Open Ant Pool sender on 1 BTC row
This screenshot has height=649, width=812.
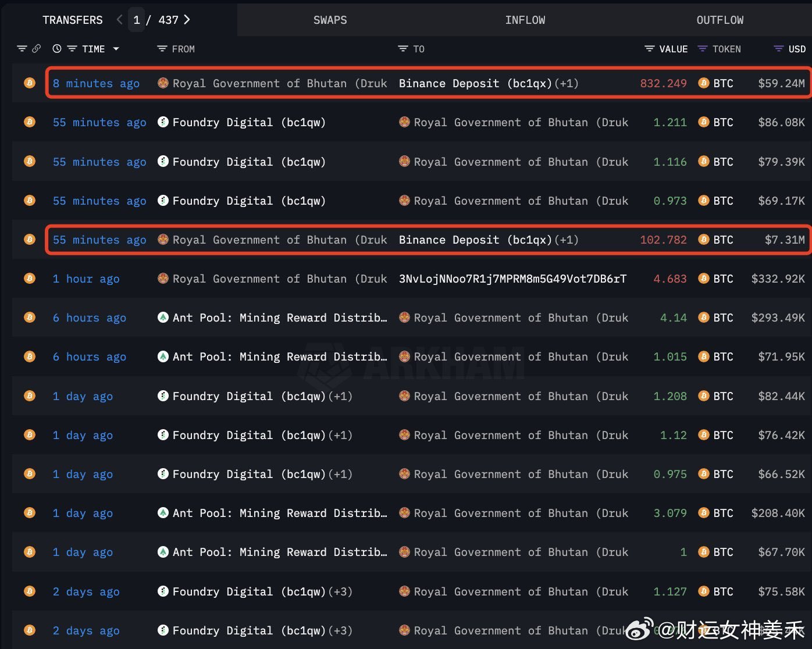(280, 552)
